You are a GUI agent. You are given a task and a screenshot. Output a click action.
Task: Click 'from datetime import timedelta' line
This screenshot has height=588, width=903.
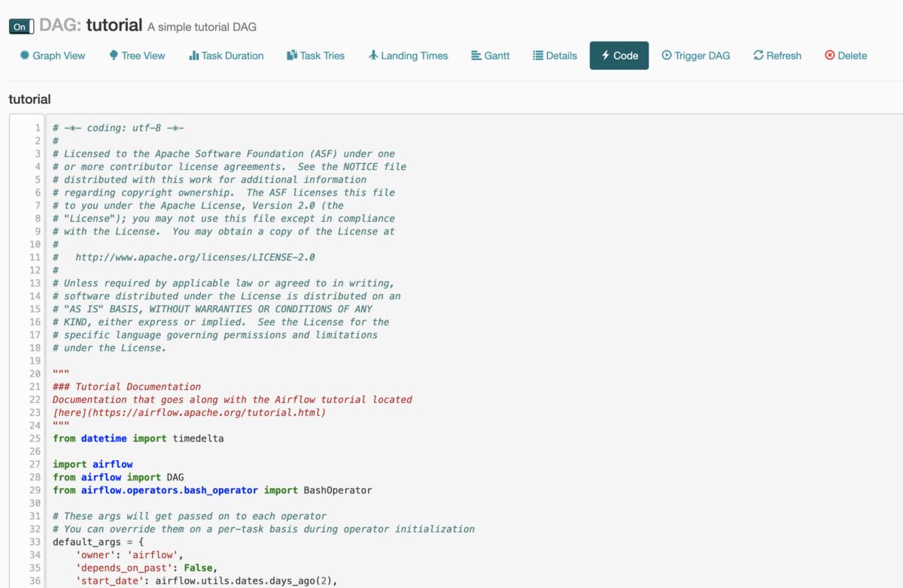click(x=138, y=438)
